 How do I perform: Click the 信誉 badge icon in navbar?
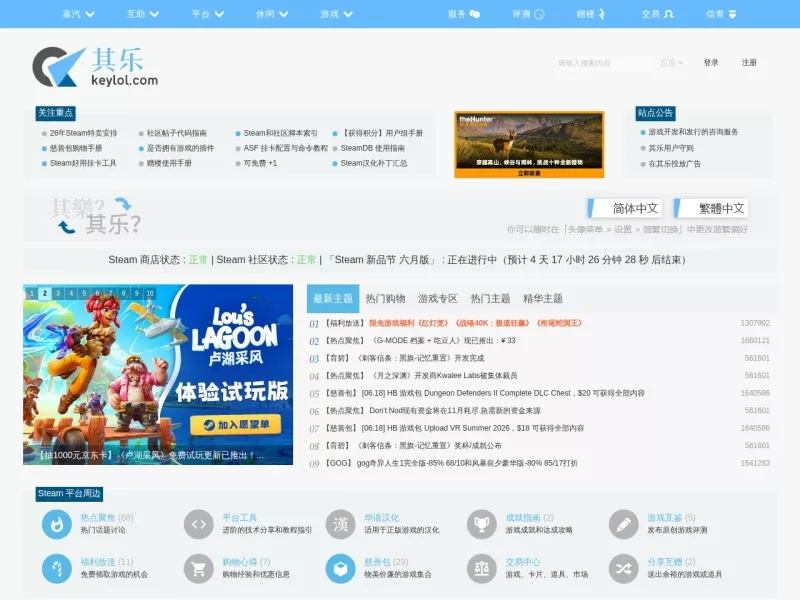click(x=732, y=14)
